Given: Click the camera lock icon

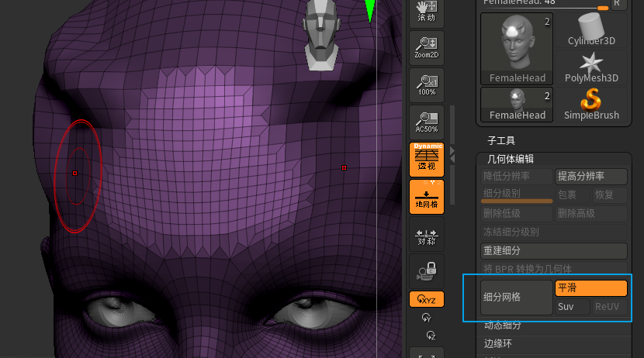Looking at the screenshot, I should tap(426, 270).
